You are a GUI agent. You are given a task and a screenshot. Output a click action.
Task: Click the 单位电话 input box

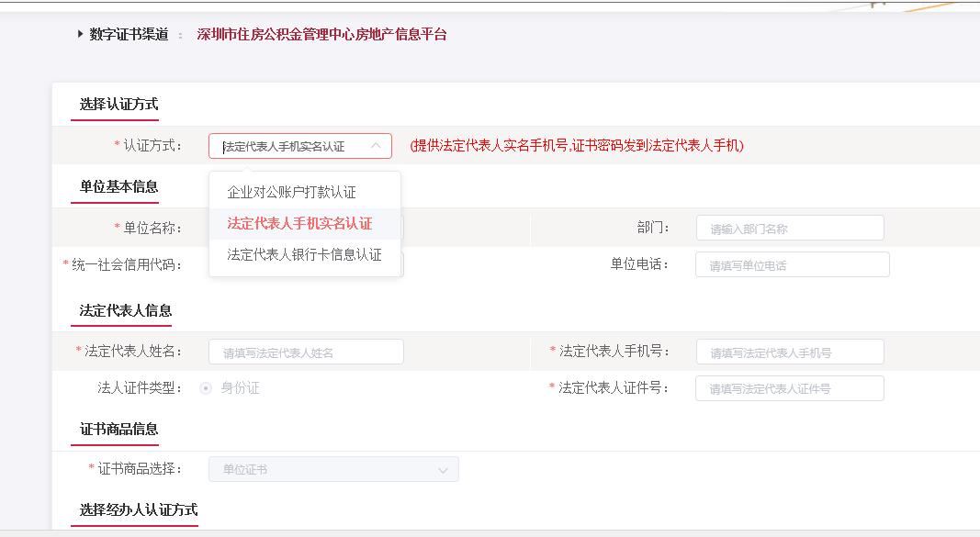pos(792,265)
